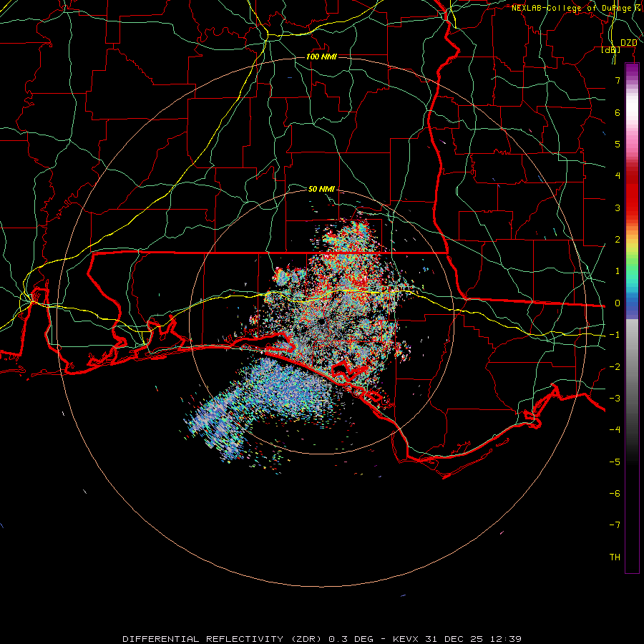The height and width of the screenshot is (644, 644).
Task: Click the -6 value on the color scale
Action: pos(615,494)
